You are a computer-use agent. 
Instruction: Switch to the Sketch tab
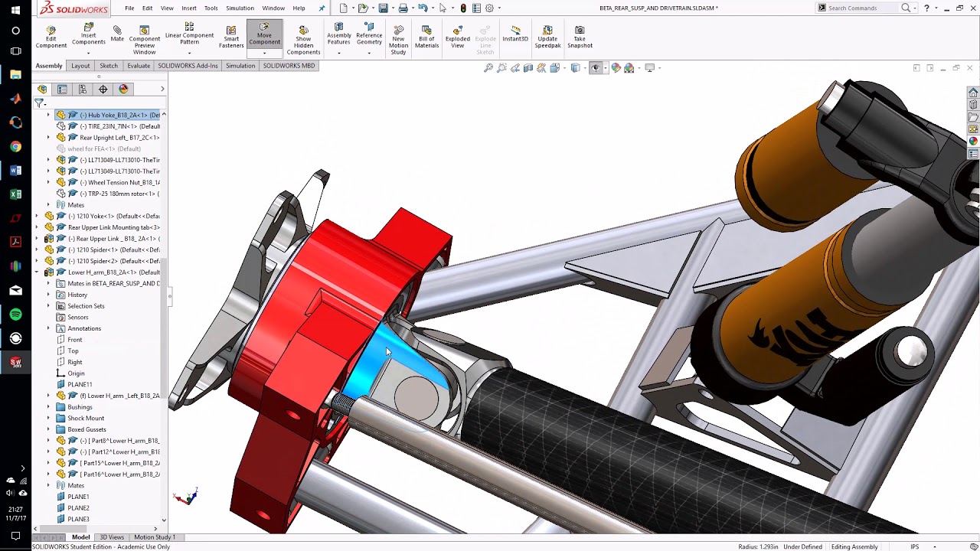[x=109, y=66]
